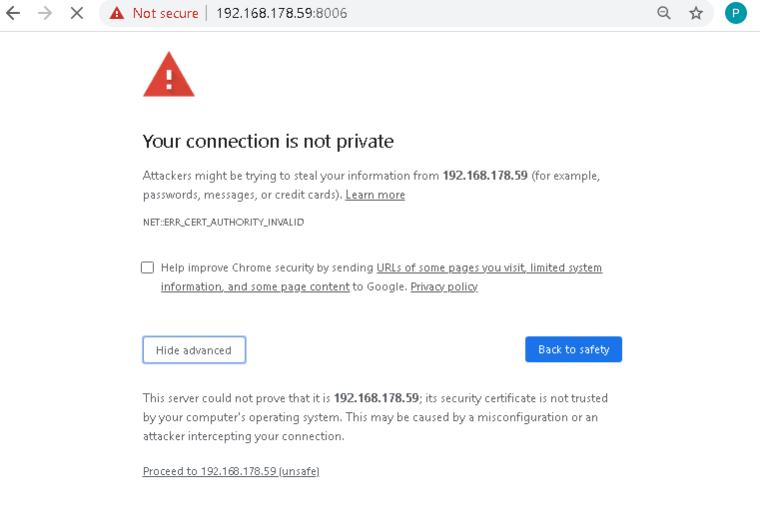Proceed to 192.168.178.59 (unsafe) link
The height and width of the screenshot is (508, 760).
tap(231, 471)
